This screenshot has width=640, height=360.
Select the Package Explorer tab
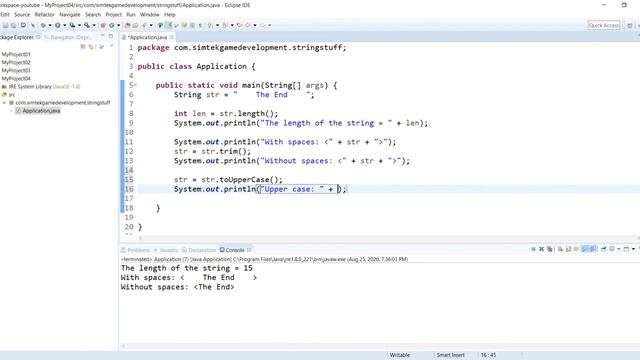17,37
